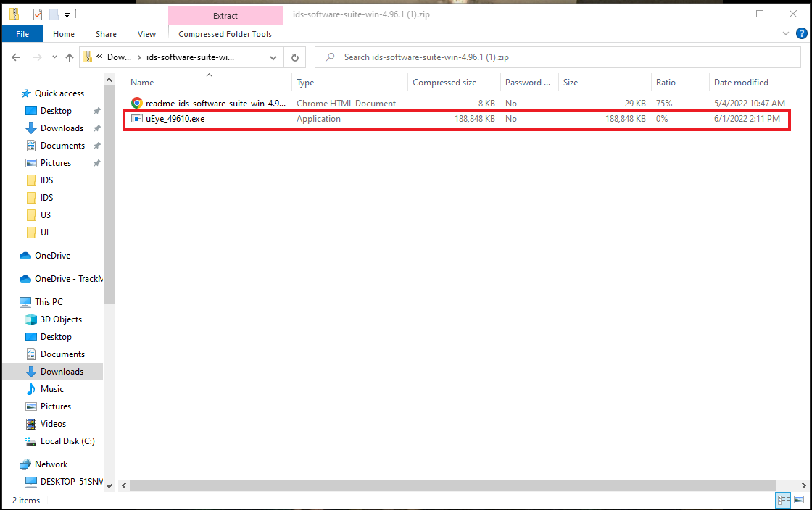Image resolution: width=812 pixels, height=510 pixels.
Task: Open recent locations dropdown arrow
Action: (x=54, y=57)
